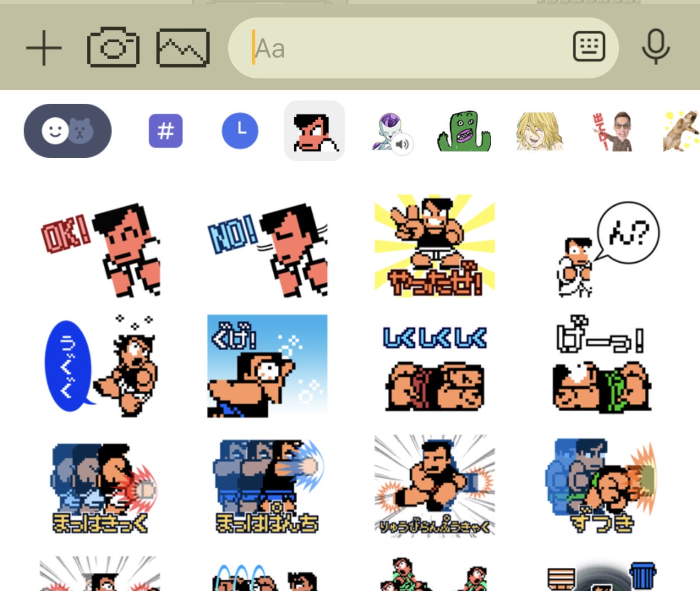Select the man with glasses sticker pack
The image size is (700, 591).
[x=614, y=132]
